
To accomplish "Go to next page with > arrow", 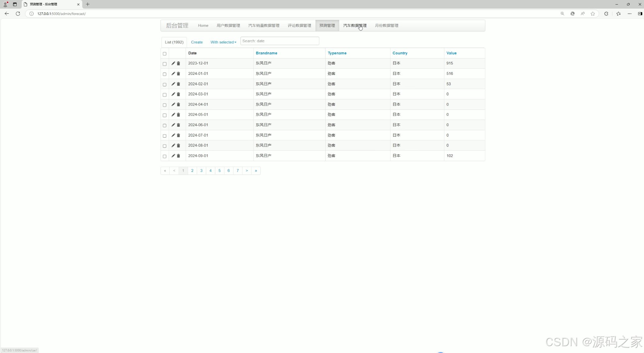I will pyautogui.click(x=247, y=171).
